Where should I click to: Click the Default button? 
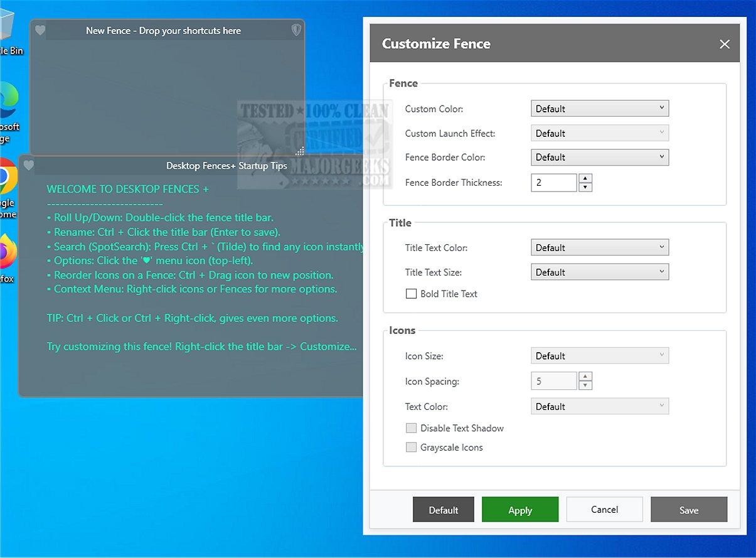pos(444,510)
